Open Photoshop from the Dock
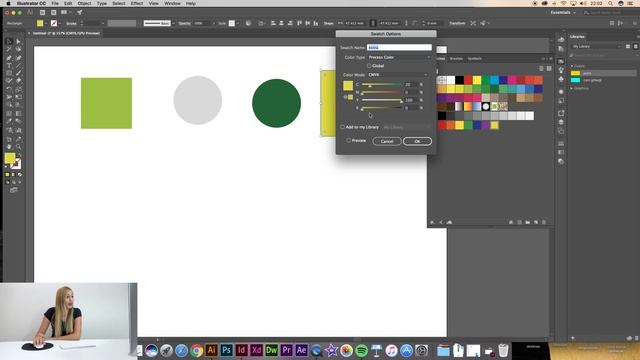Screen dimensions: 640x360 pos(226,350)
